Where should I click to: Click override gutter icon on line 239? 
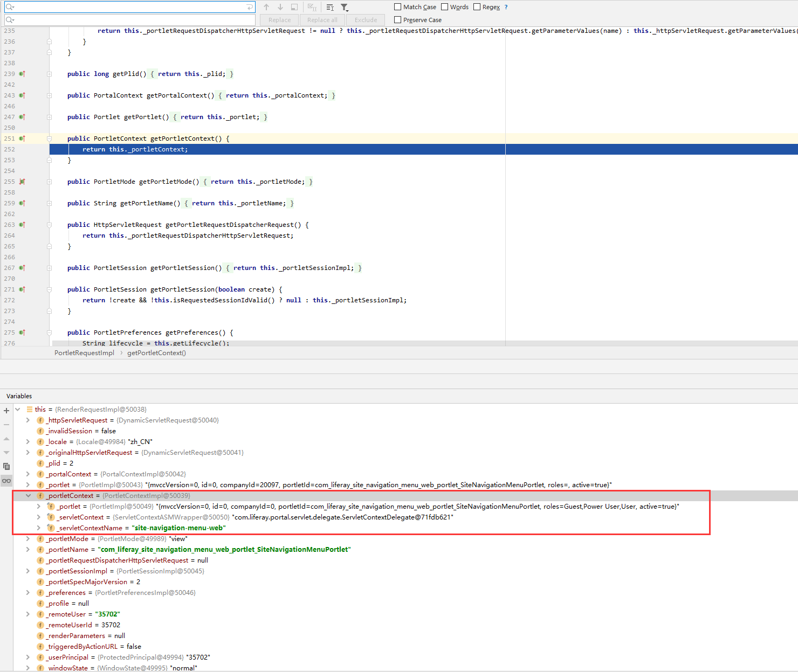pyautogui.click(x=22, y=74)
